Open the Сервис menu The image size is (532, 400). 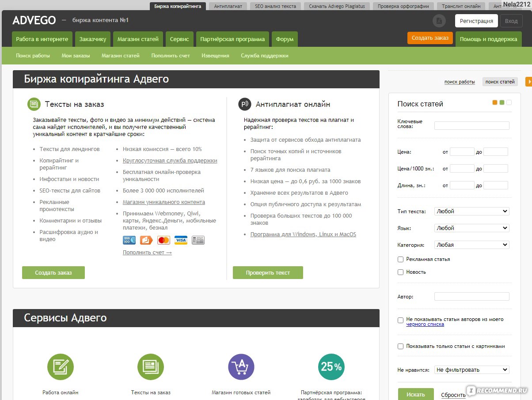[x=179, y=39]
